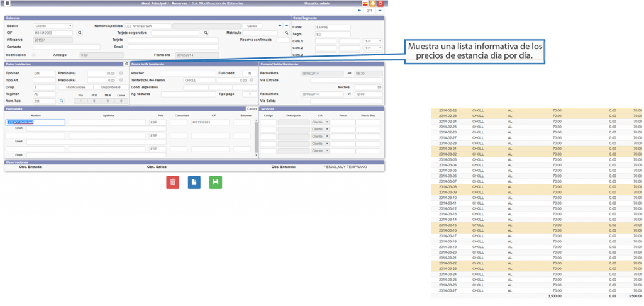Open the Booker Cliente dropdown
Viewport: 644px width, 306px height.
[53, 26]
